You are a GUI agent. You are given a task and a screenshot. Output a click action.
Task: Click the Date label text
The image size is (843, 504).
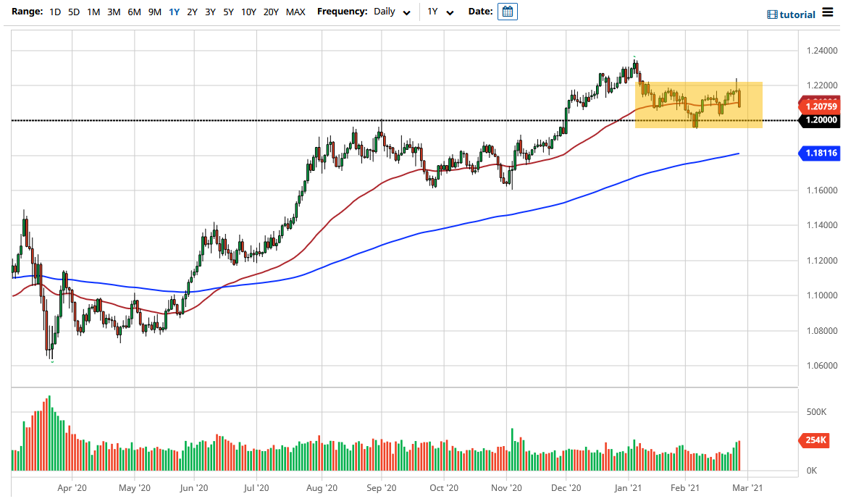coord(481,12)
